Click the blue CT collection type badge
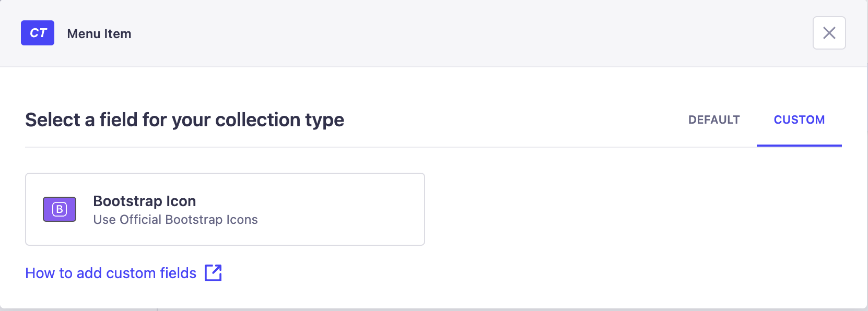 38,33
